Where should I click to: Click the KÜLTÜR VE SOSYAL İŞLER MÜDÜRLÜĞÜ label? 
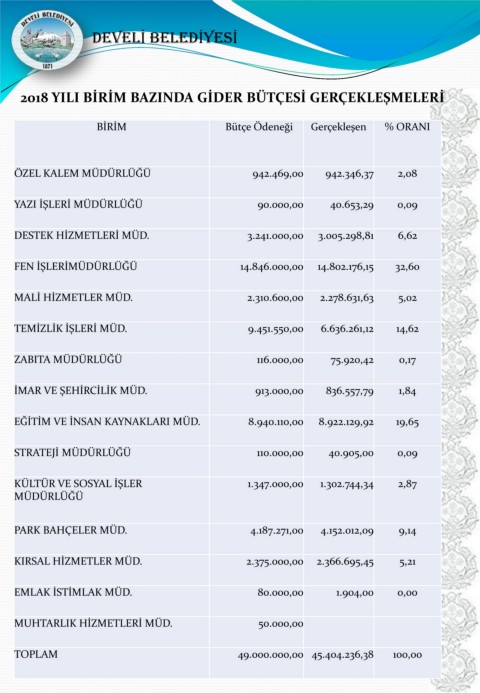click(78, 490)
